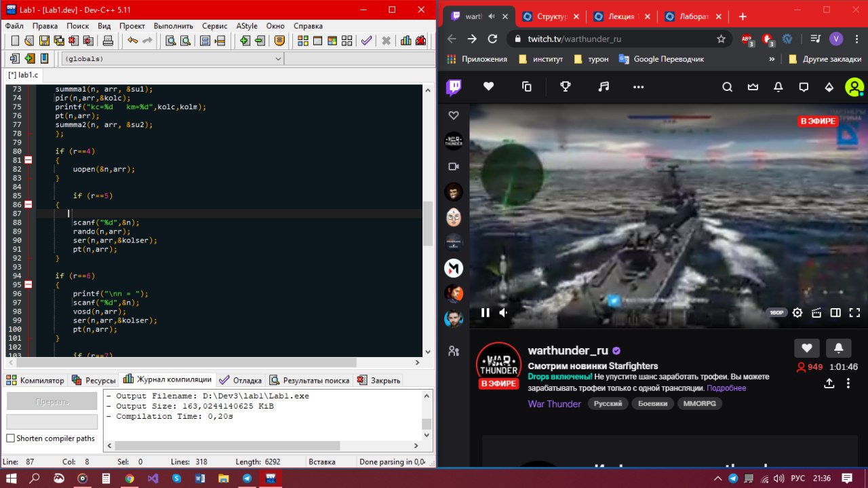Screen dimensions: 868x488
Task: Click the MMORPG tag
Action: [x=698, y=404]
